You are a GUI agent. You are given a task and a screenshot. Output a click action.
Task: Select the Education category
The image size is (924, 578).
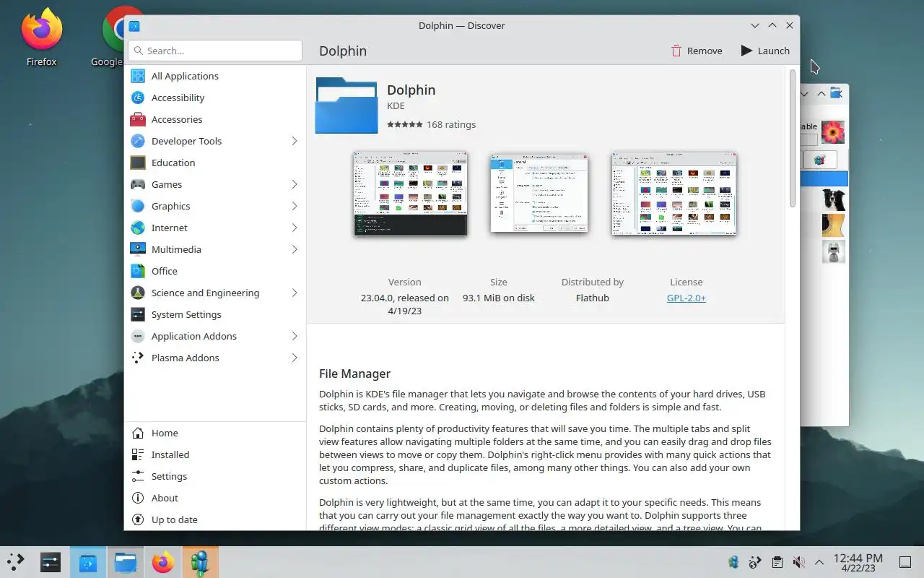[215, 163]
